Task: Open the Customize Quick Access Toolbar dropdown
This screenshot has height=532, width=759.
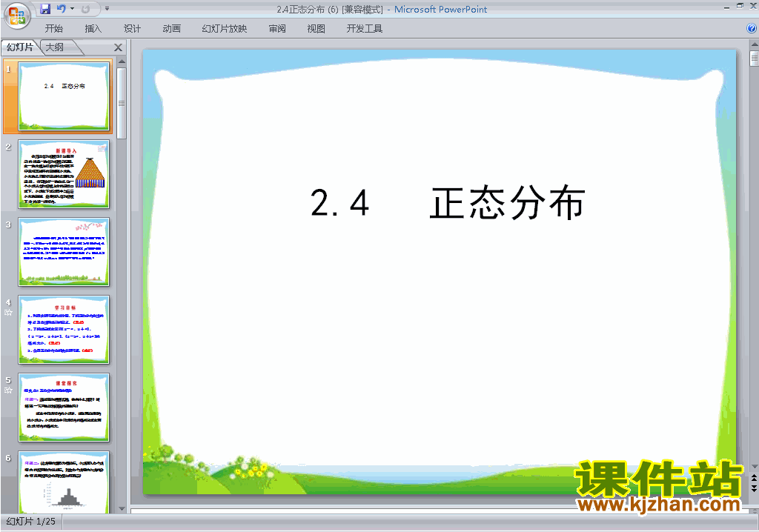Action: coord(107,9)
